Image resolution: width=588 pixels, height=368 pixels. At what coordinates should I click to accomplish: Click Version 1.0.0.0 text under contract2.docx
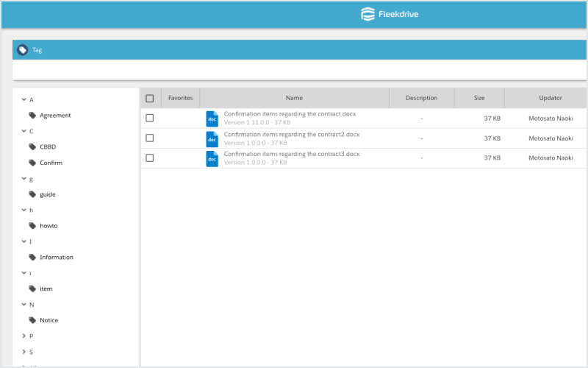(255, 143)
